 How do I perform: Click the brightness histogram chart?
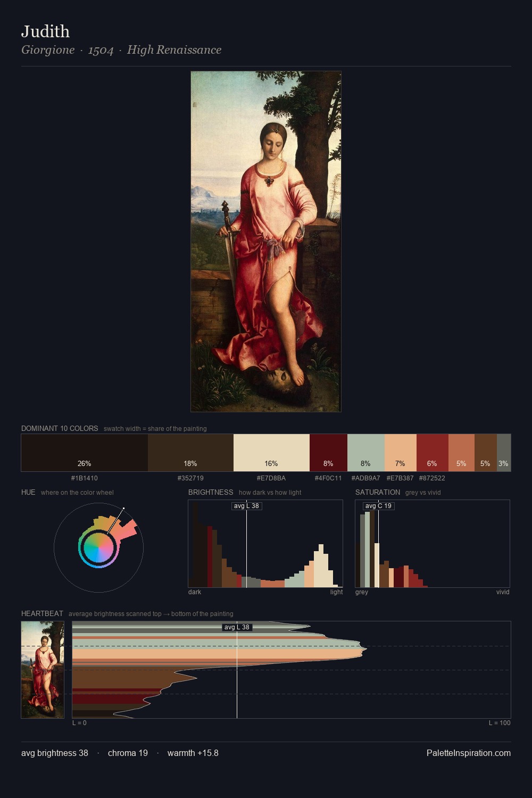[x=265, y=544]
